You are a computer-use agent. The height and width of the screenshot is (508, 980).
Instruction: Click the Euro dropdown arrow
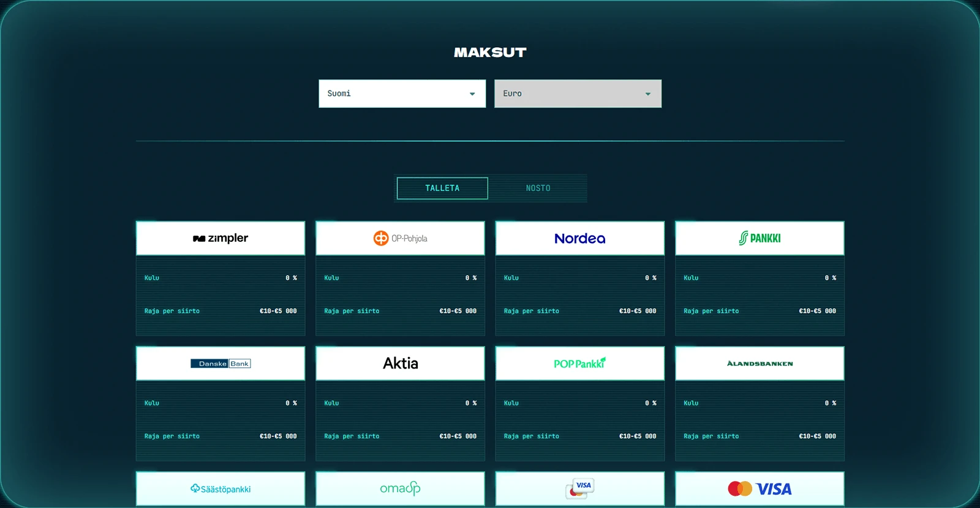point(648,94)
